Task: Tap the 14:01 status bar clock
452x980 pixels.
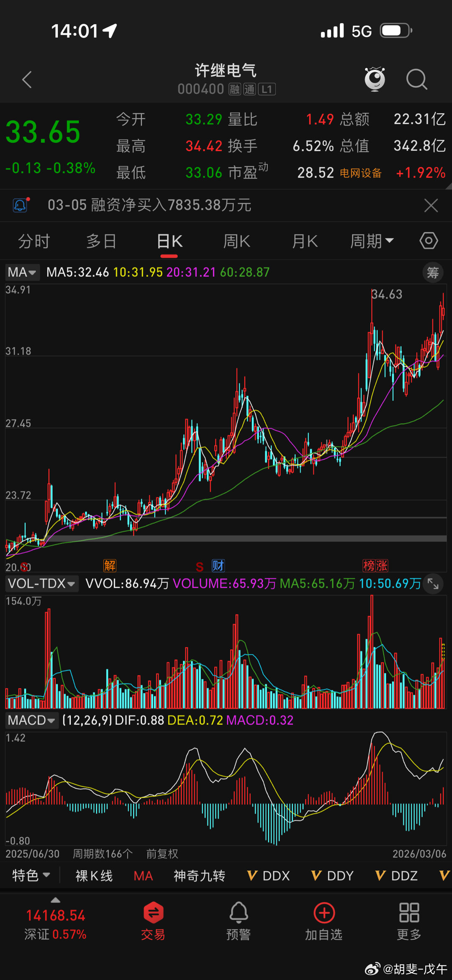Action: pos(74,31)
